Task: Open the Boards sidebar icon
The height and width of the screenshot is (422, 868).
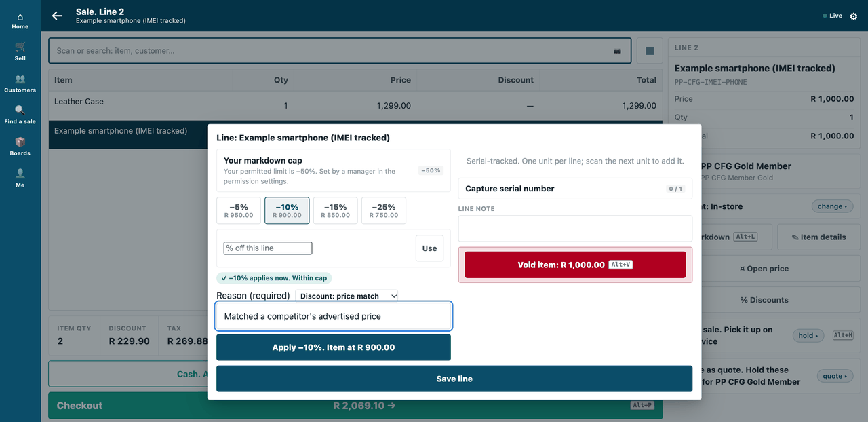Action: [20, 142]
